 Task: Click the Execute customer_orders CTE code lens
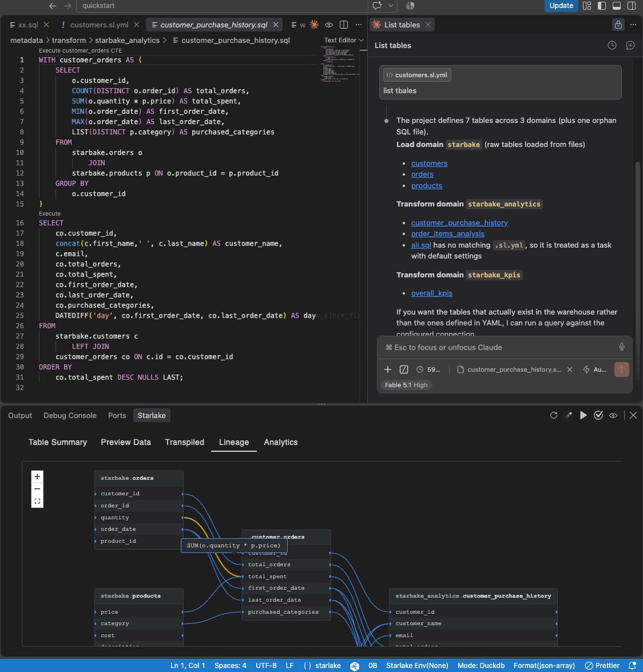tap(80, 50)
